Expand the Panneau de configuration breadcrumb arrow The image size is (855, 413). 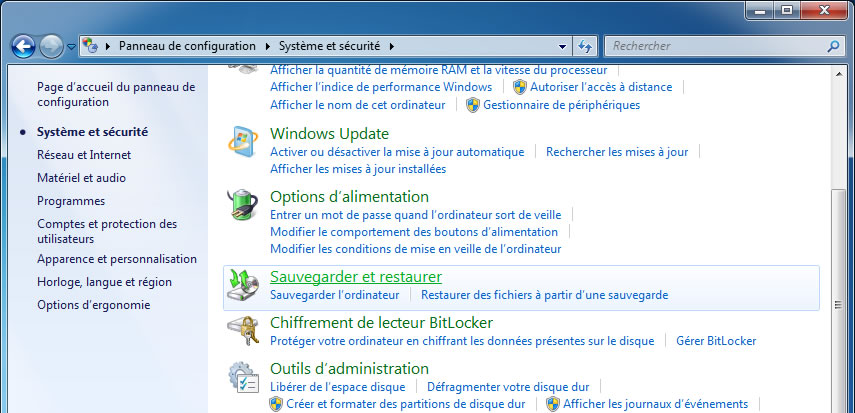[267, 46]
